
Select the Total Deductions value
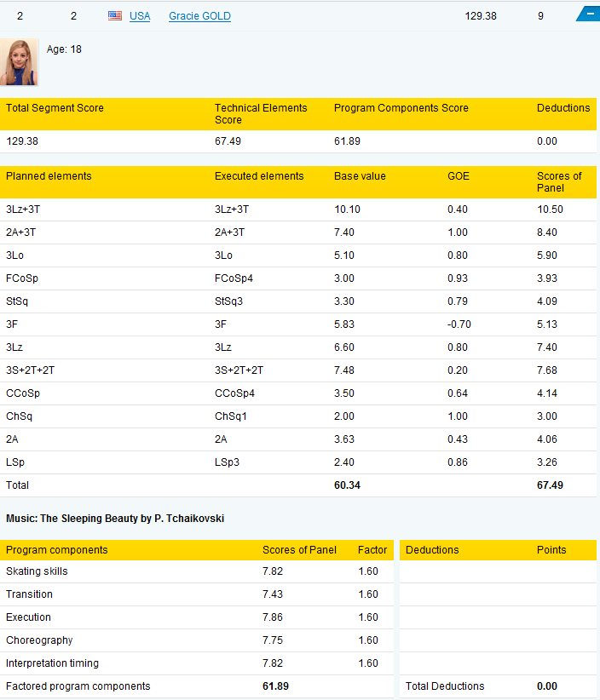click(x=547, y=686)
